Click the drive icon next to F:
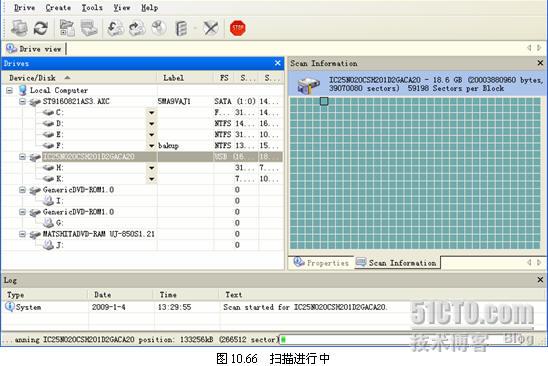548x366 pixels. point(48,145)
